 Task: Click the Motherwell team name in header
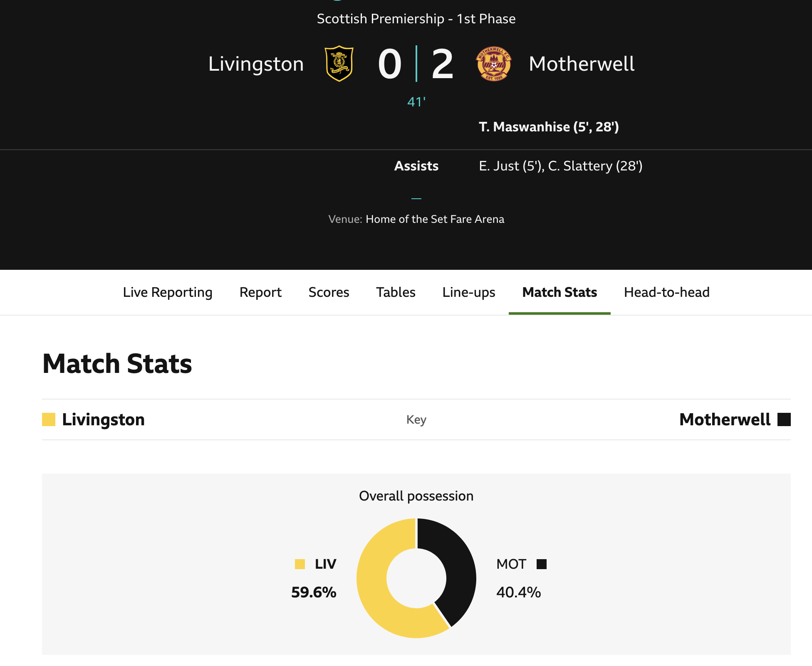(x=582, y=64)
